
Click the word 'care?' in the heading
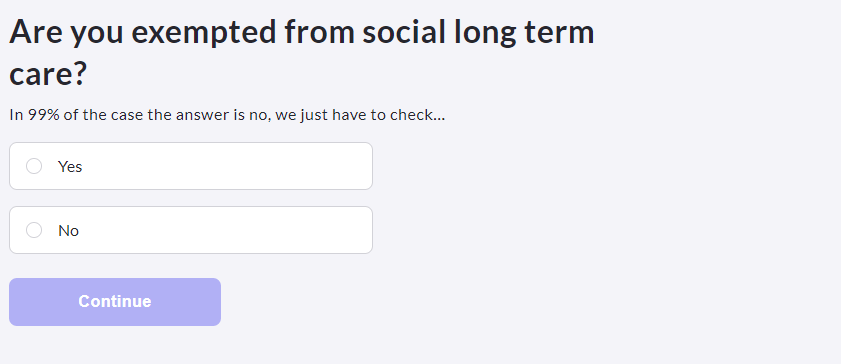click(x=48, y=75)
